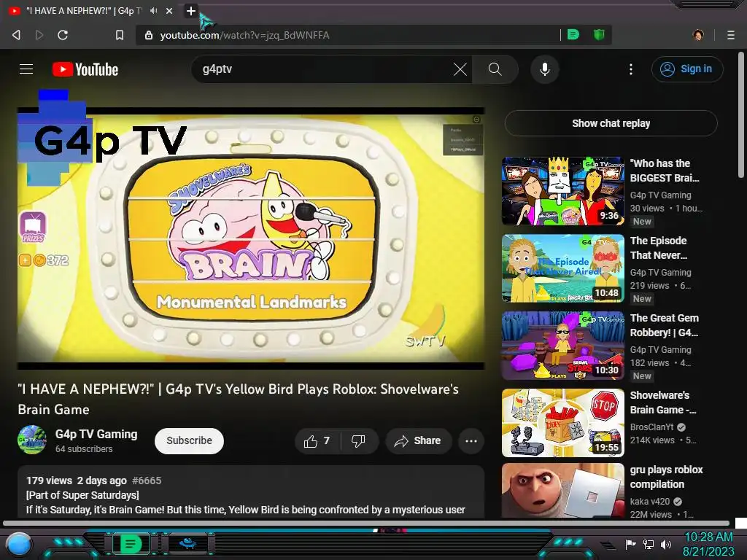Open YouTube settings three-dot menu
Viewport: 747px width, 560px height.
631,69
